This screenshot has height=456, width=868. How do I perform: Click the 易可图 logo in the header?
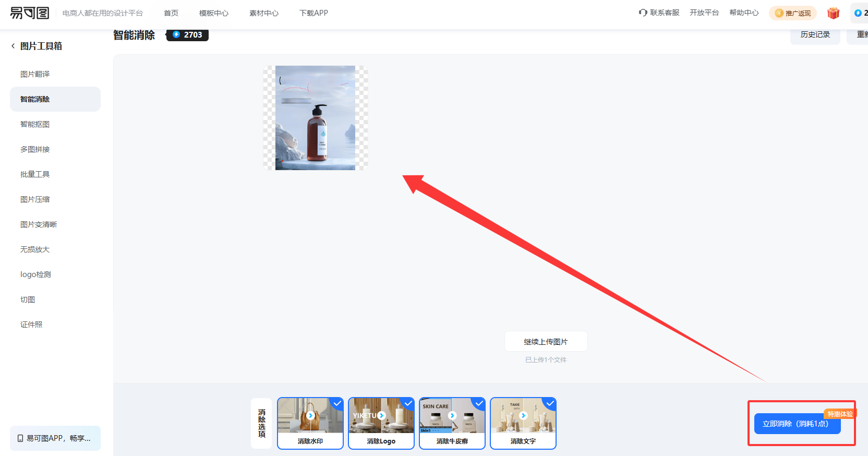click(30, 13)
